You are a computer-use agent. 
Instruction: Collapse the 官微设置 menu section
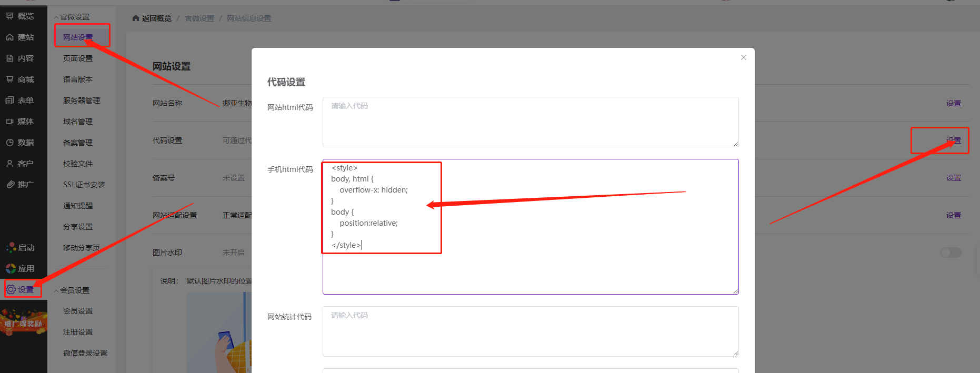pyautogui.click(x=56, y=17)
